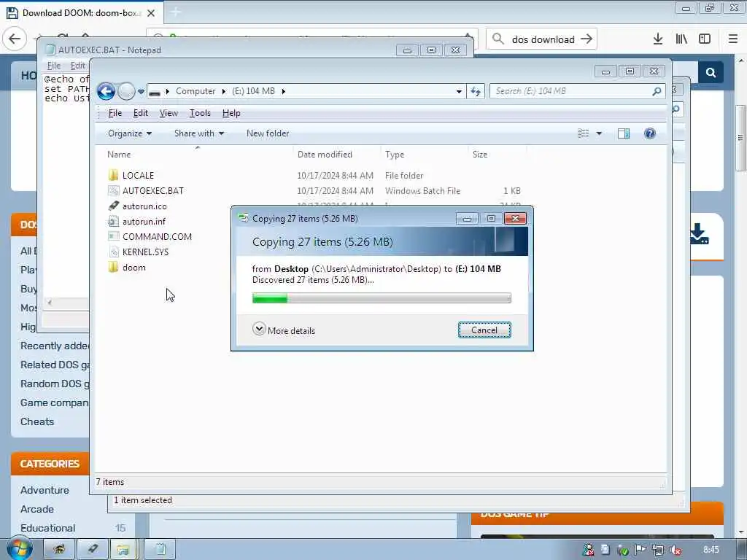Open the File menu in Explorer
Viewport: 747px width, 560px height.
[x=115, y=113]
